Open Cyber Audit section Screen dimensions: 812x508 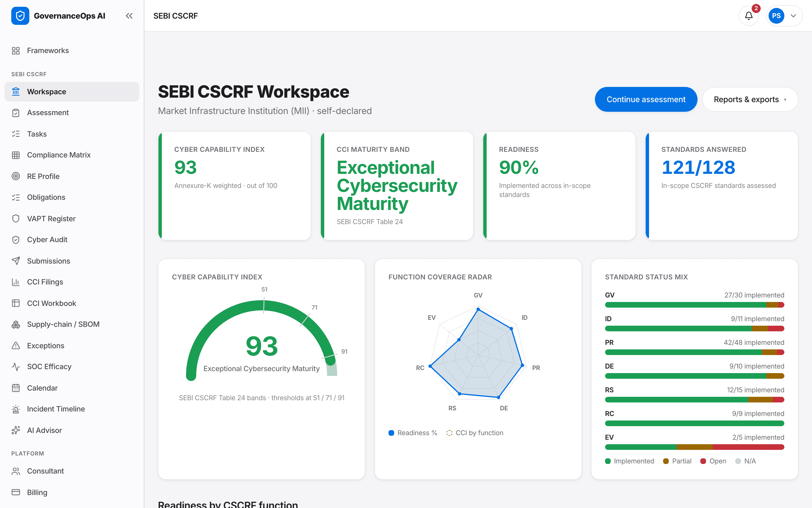pos(72,240)
